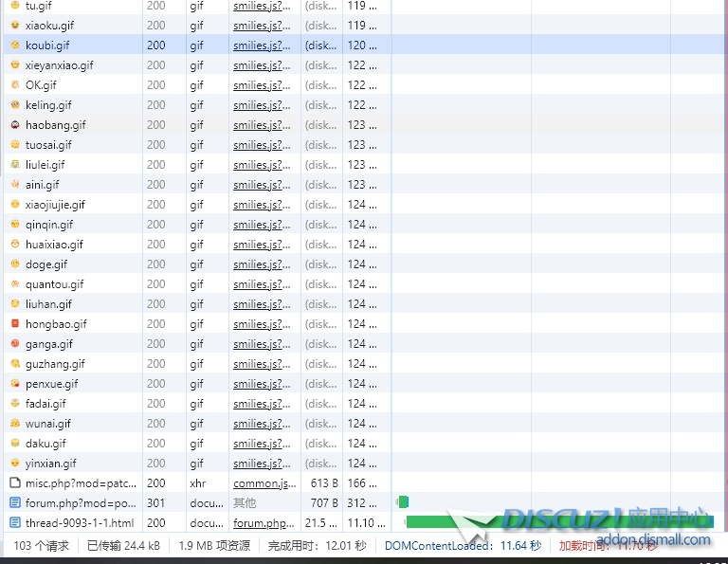Open smilies.js initiator for hongbao.gif

[262, 324]
